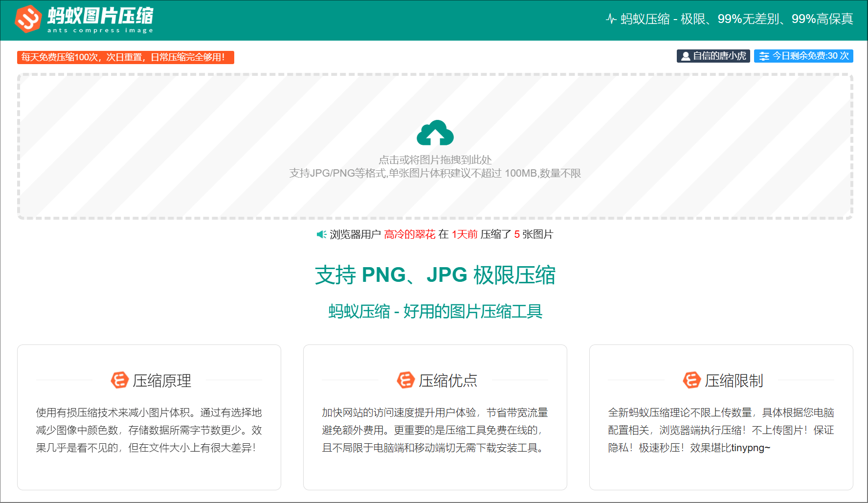Click the 压缩原理 card description text

pyautogui.click(x=149, y=430)
